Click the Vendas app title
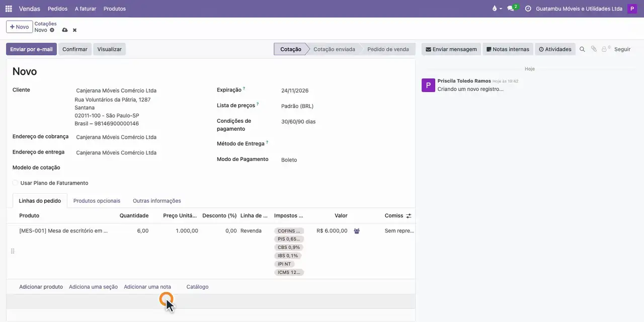The width and height of the screenshot is (644, 322). pos(30,9)
